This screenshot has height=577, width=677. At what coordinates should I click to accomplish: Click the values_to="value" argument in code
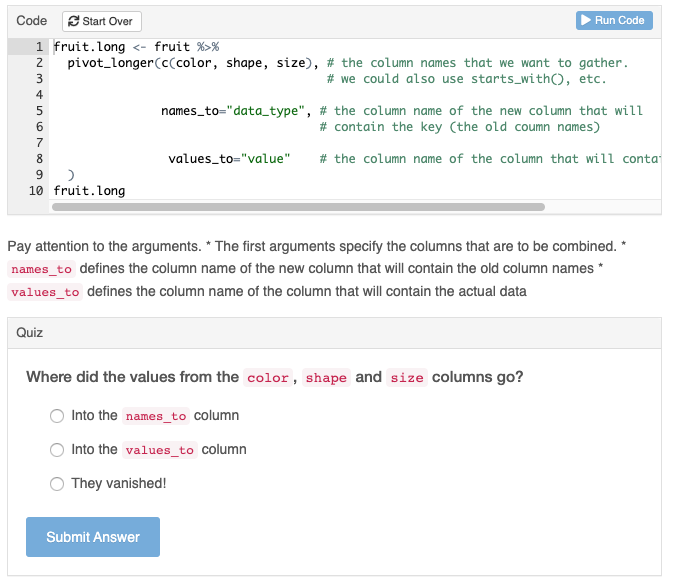229,159
